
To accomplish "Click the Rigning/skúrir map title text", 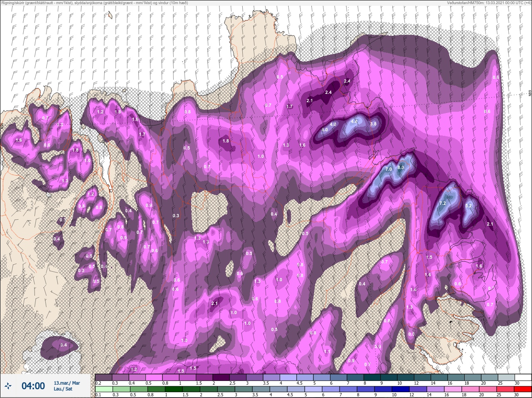I will click(x=94, y=3).
